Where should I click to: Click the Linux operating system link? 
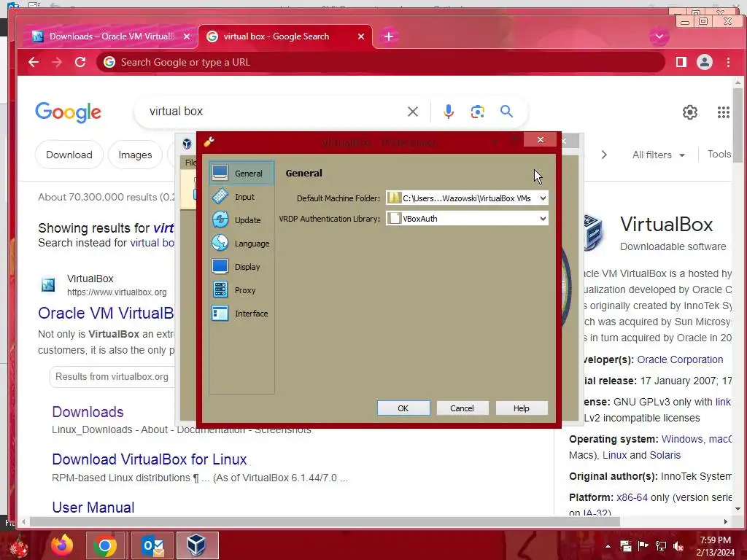pos(614,455)
